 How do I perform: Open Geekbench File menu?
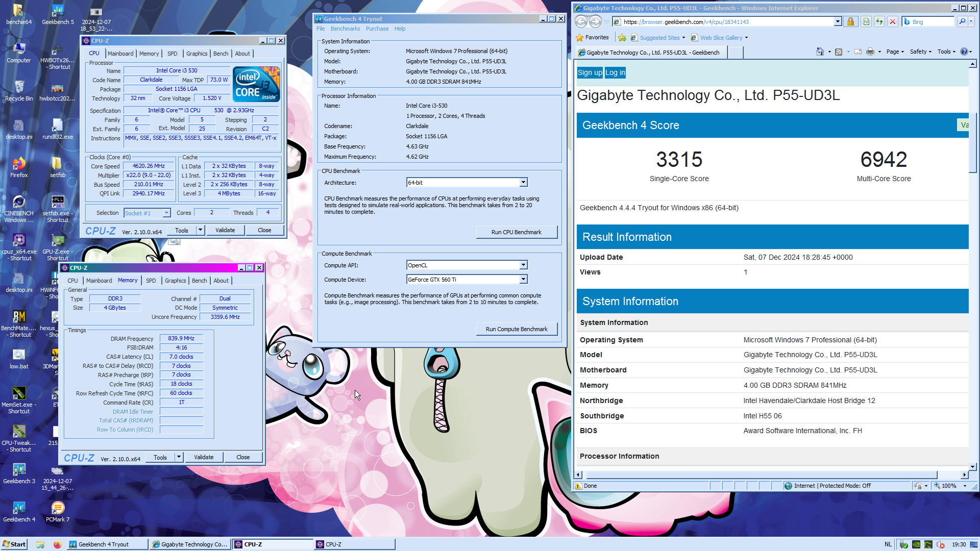tap(321, 29)
